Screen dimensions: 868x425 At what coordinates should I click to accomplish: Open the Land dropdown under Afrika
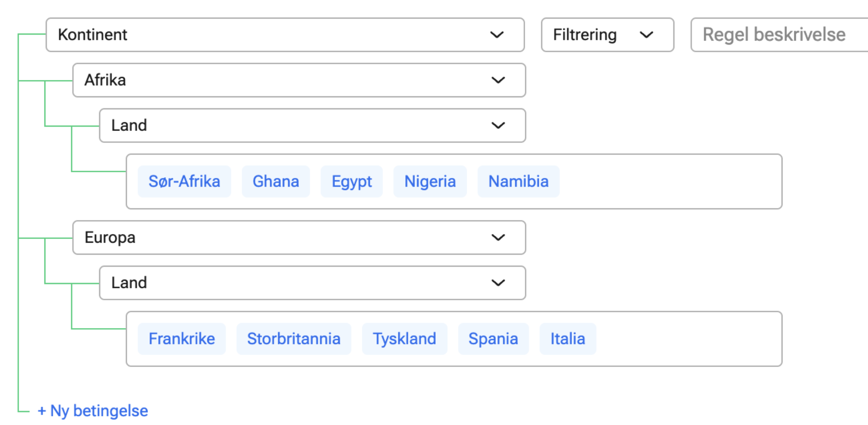coord(312,126)
